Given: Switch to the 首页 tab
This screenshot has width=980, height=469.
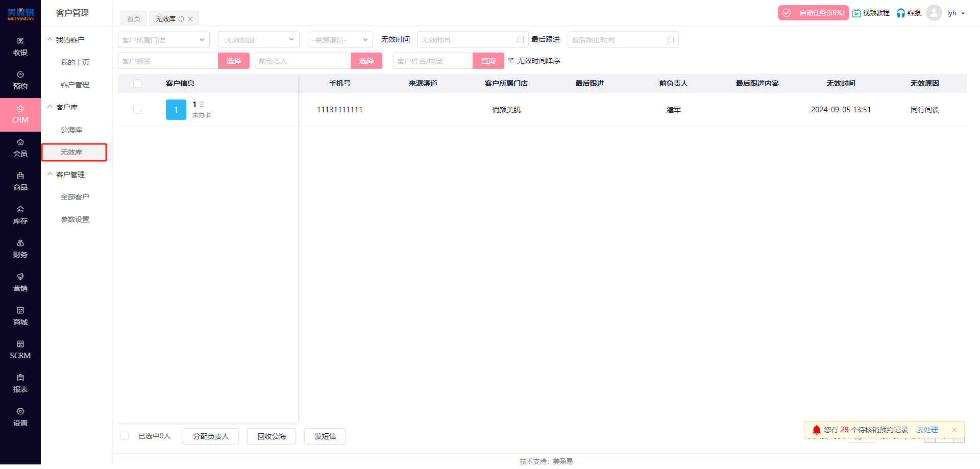Looking at the screenshot, I should click(x=133, y=18).
